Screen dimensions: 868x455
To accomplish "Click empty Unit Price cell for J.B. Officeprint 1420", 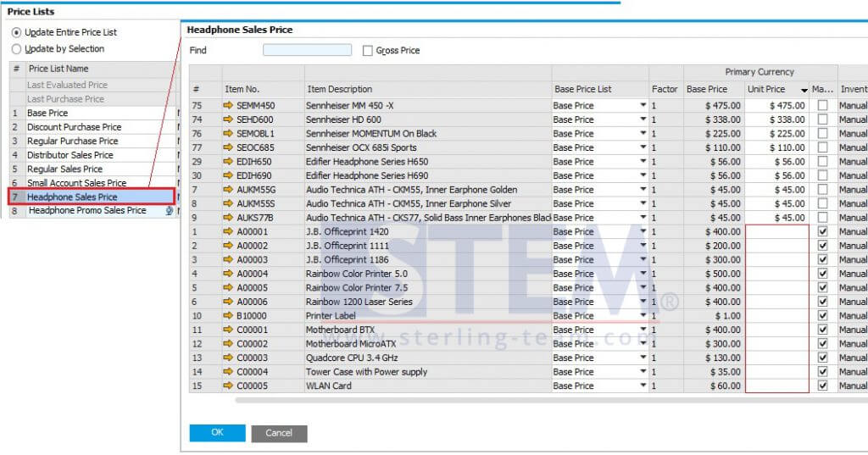I will point(777,231).
